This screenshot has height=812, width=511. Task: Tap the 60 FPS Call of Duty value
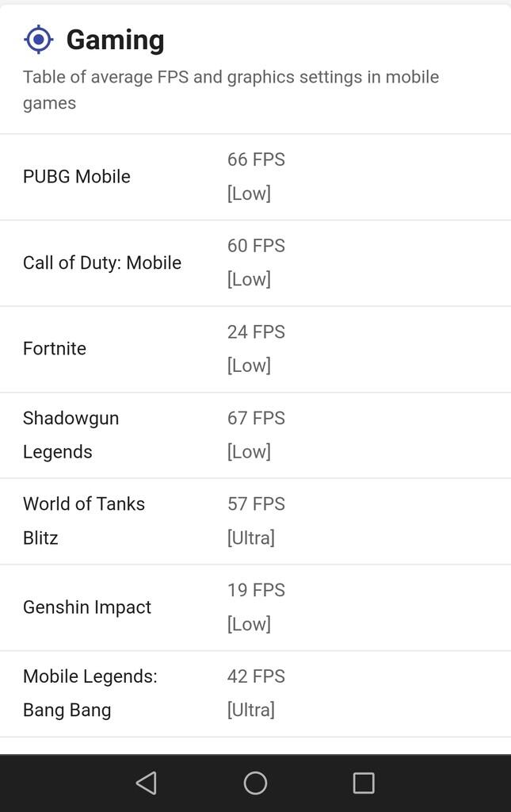[256, 246]
